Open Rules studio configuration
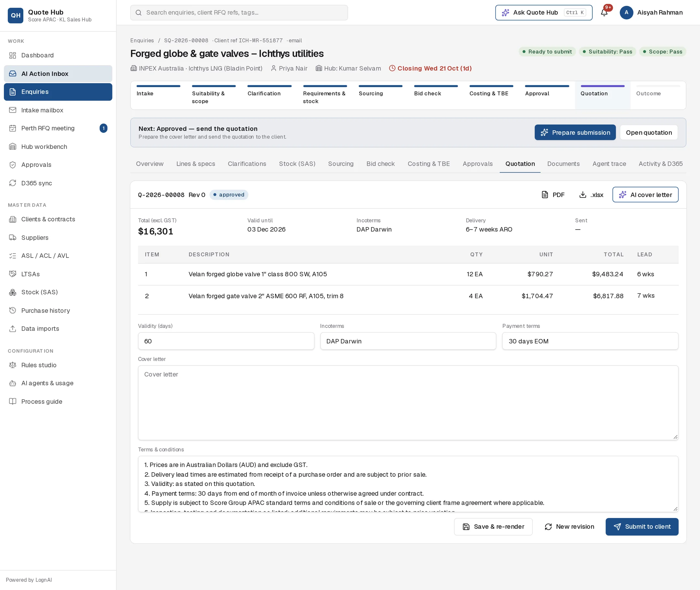The width and height of the screenshot is (700, 590). 58,365
